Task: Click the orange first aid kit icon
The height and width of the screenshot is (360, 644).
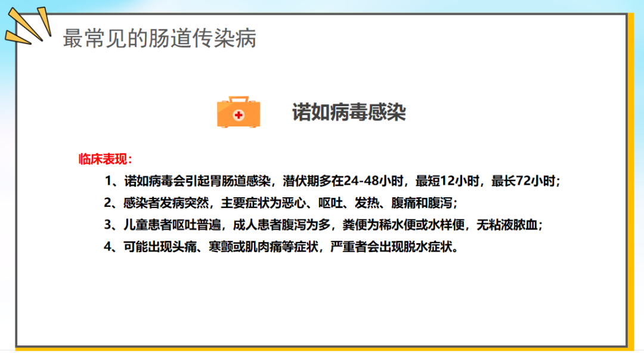Action: [x=239, y=112]
